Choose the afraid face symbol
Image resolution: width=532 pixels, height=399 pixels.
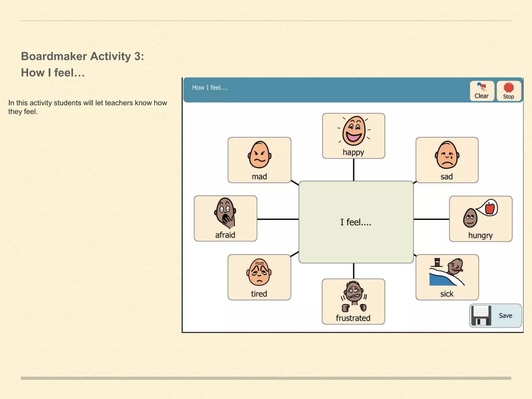coord(225,214)
